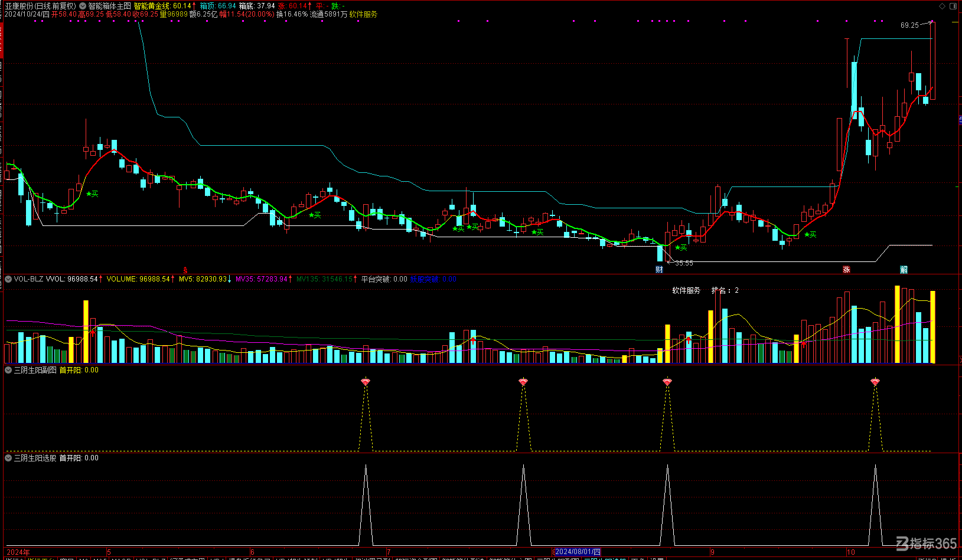Click the MV135: 31546.15 value
The height and width of the screenshot is (560, 962).
(x=324, y=279)
